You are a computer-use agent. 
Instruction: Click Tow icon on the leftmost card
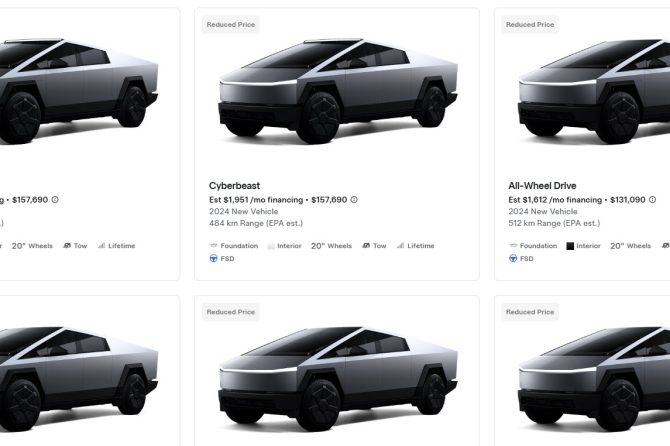click(x=67, y=246)
